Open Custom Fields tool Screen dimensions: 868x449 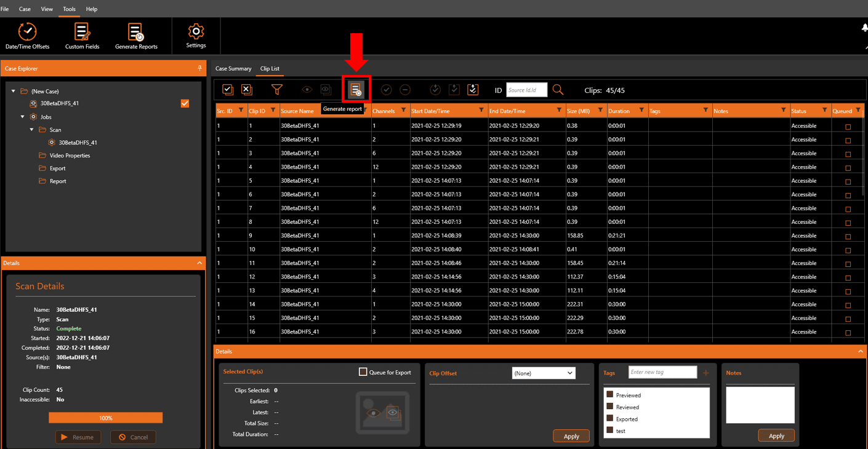pos(82,36)
